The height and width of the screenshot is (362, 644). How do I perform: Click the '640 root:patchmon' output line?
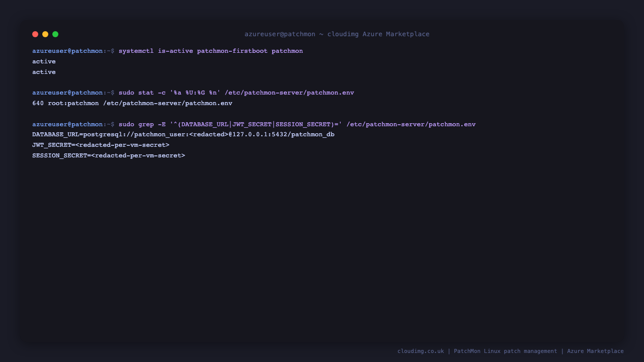tap(132, 103)
